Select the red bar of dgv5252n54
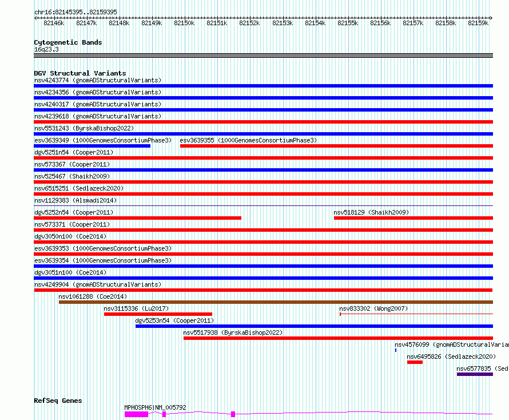Viewport: 509px width, 420px height. (x=138, y=218)
